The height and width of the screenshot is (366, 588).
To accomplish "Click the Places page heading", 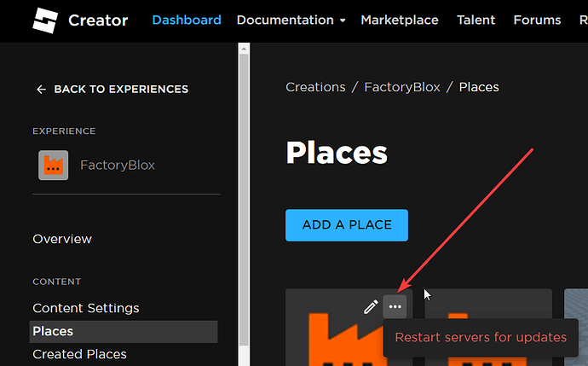I will tap(337, 153).
